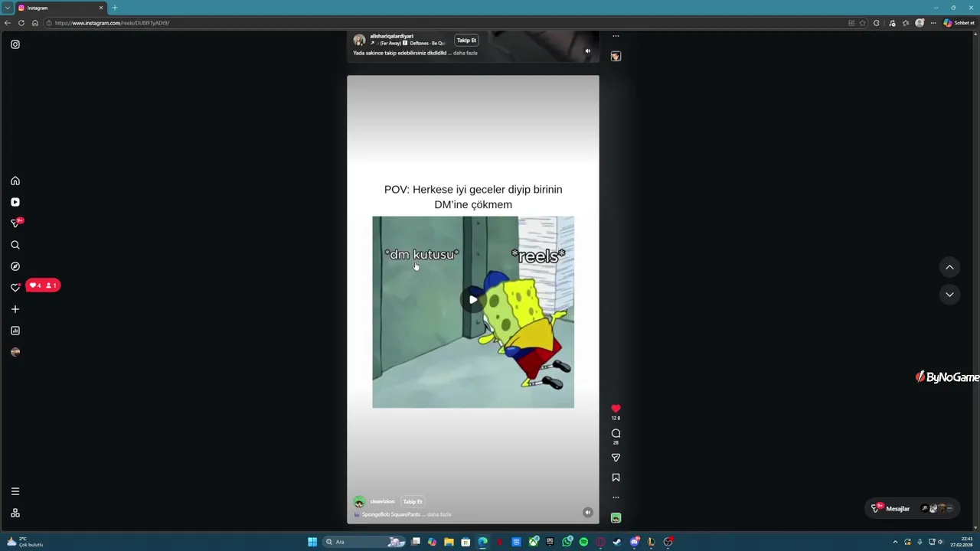Open the weather widget Çok bulutlu
Screen dimensions: 980x551
coord(24,542)
